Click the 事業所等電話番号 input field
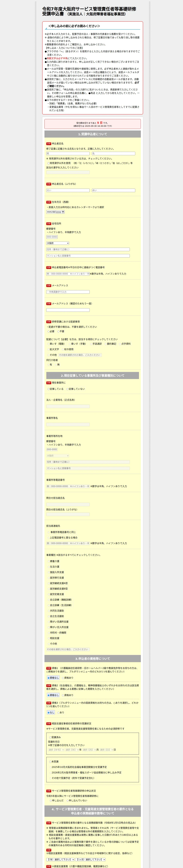The height and width of the screenshot is (868, 183). click(68, 487)
